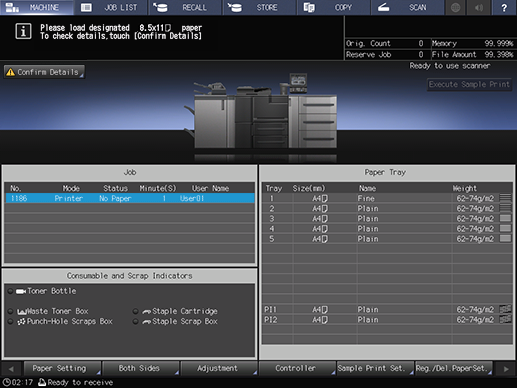Image resolution: width=517 pixels, height=388 pixels.
Task: Click the globe network icon
Action: (x=455, y=7)
